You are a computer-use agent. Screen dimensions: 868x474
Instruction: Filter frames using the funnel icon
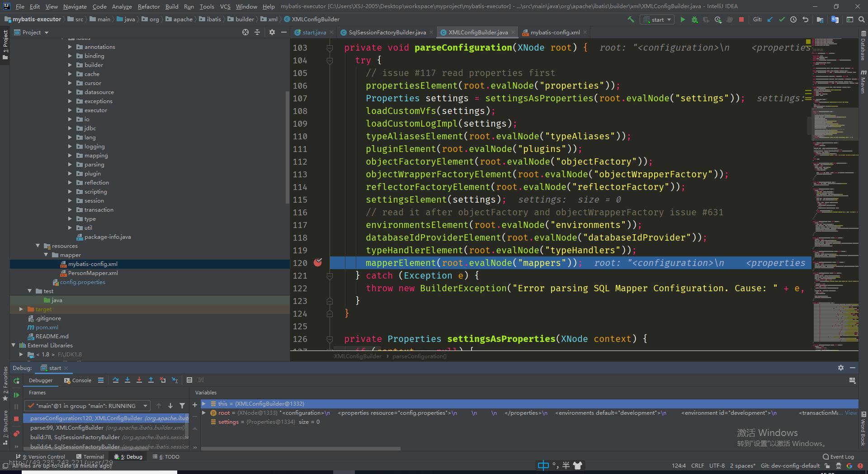tap(182, 406)
